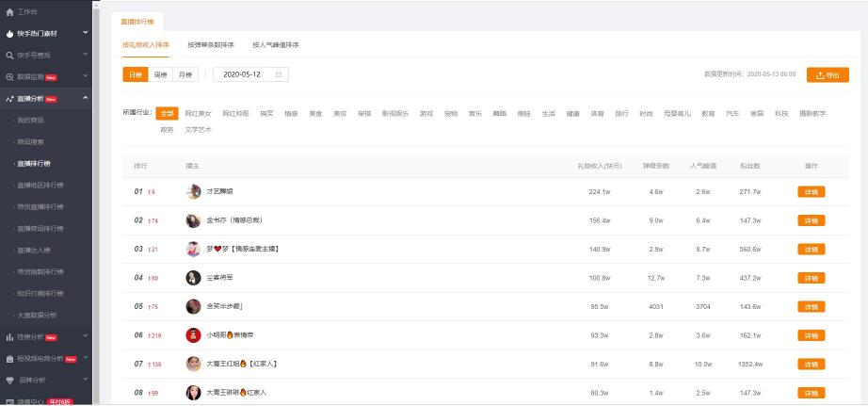The image size is (868, 406).
Task: Open 我的商品 in the sidebar
Action: point(30,121)
